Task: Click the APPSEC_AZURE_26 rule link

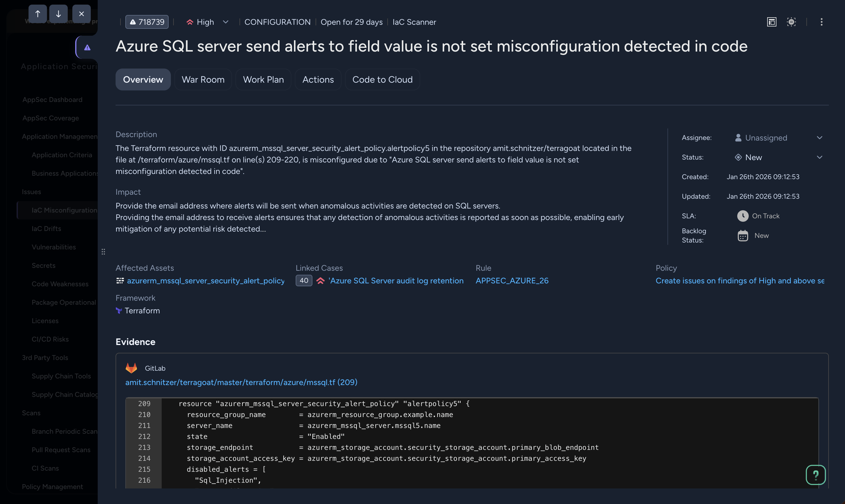Action: [x=512, y=281]
